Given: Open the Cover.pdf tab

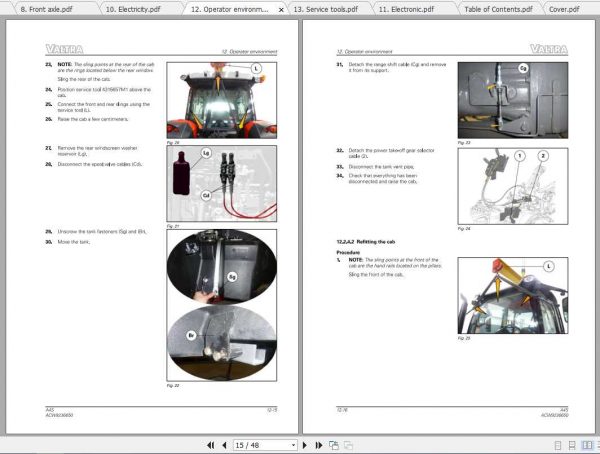Looking at the screenshot, I should click(564, 9).
